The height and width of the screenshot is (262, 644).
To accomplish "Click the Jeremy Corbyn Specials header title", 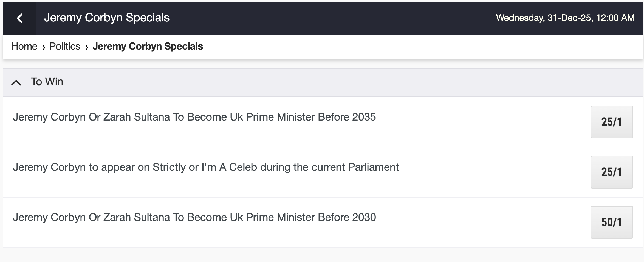I will tap(107, 18).
